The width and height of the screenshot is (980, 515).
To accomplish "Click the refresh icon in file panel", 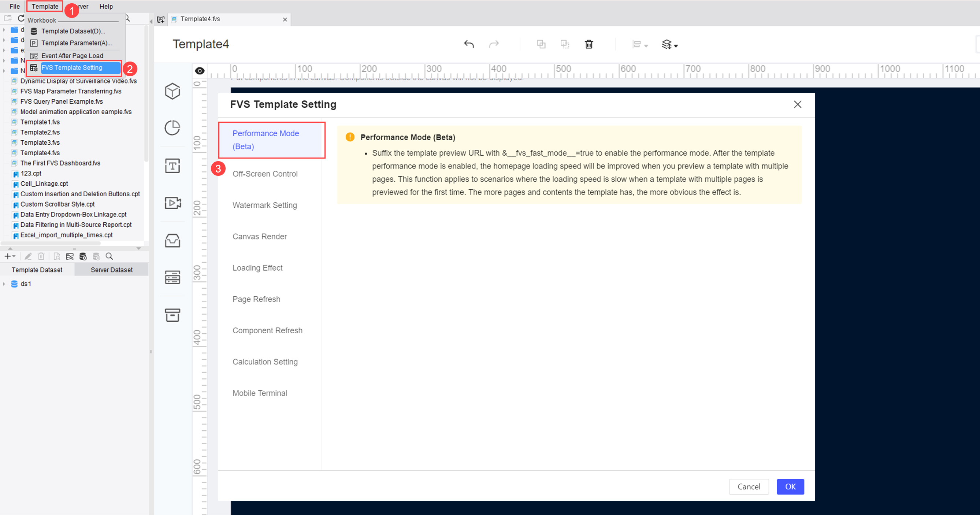I will tap(21, 18).
